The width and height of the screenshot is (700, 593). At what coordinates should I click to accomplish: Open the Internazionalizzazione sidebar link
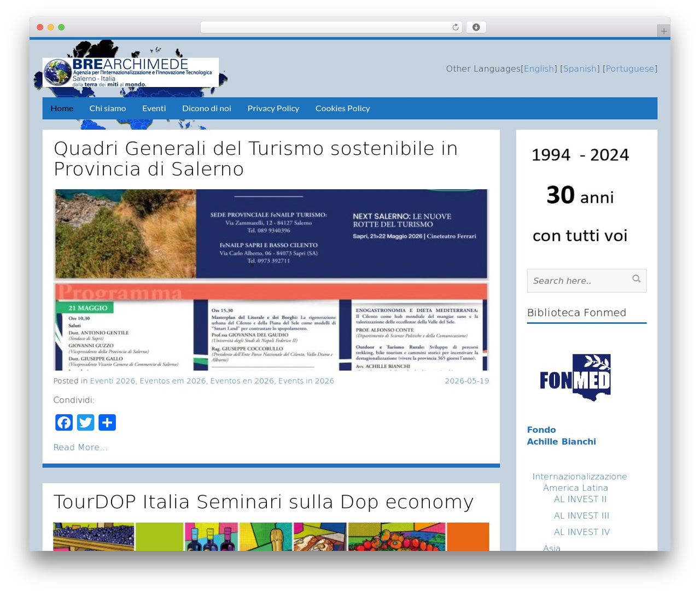pos(580,476)
